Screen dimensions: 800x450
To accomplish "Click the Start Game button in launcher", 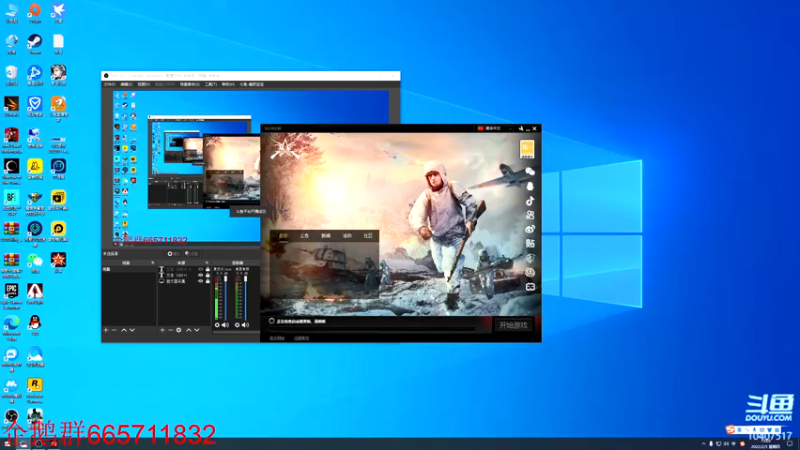I will click(513, 325).
